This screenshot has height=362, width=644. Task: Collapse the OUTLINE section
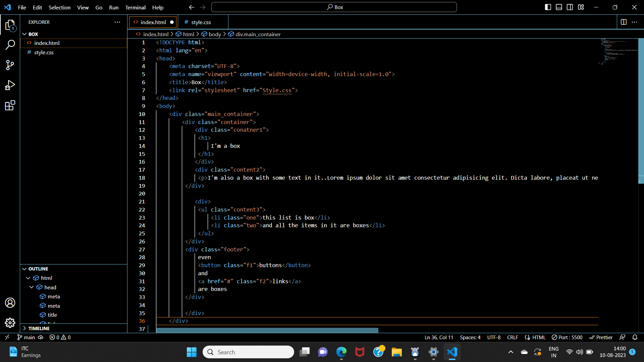point(24,268)
